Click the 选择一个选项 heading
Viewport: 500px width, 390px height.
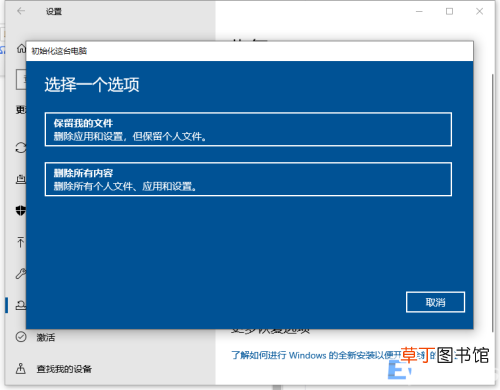click(92, 84)
